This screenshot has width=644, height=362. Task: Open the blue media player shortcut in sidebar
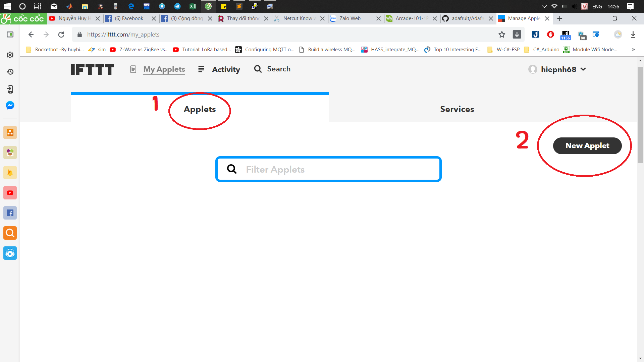(x=10, y=253)
